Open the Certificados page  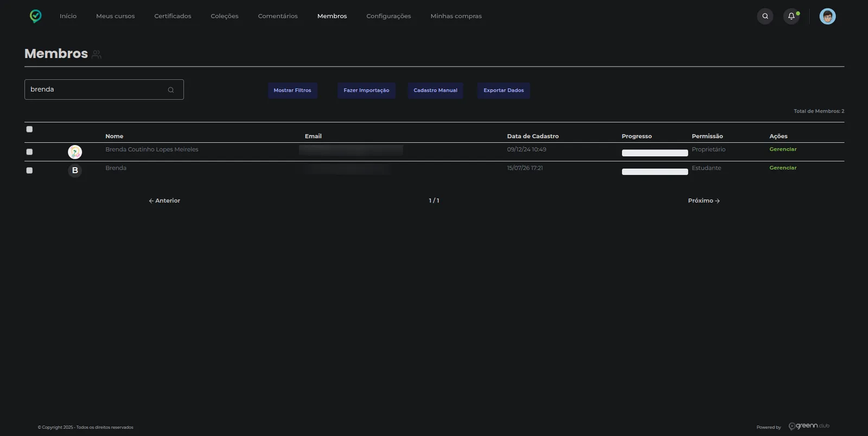[173, 16]
